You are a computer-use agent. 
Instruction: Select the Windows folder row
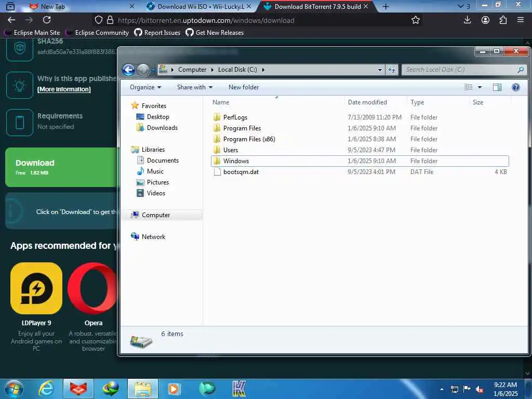tap(360, 161)
